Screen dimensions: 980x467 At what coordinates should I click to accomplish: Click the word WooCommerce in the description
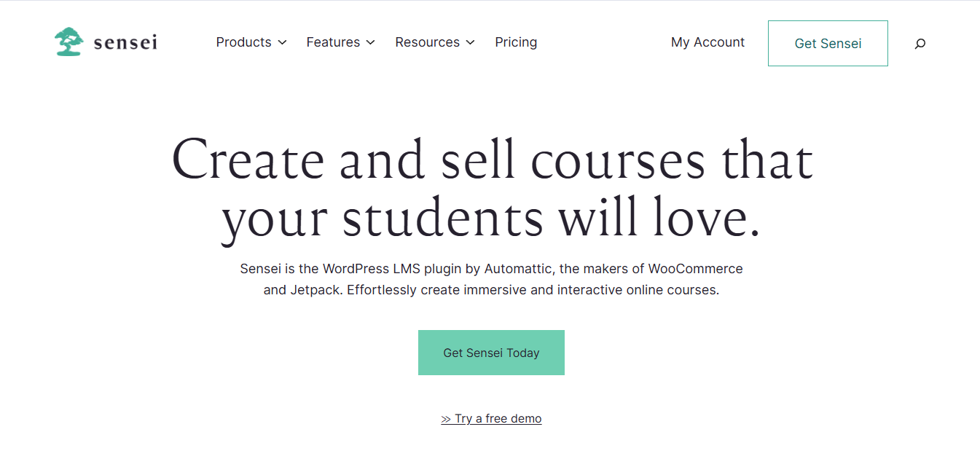(x=696, y=269)
